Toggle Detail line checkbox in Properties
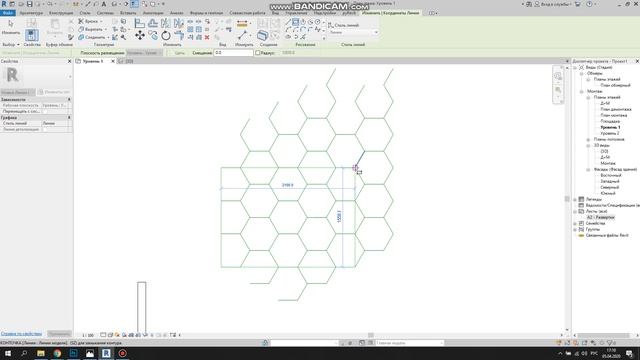The height and width of the screenshot is (360, 640). click(x=45, y=129)
